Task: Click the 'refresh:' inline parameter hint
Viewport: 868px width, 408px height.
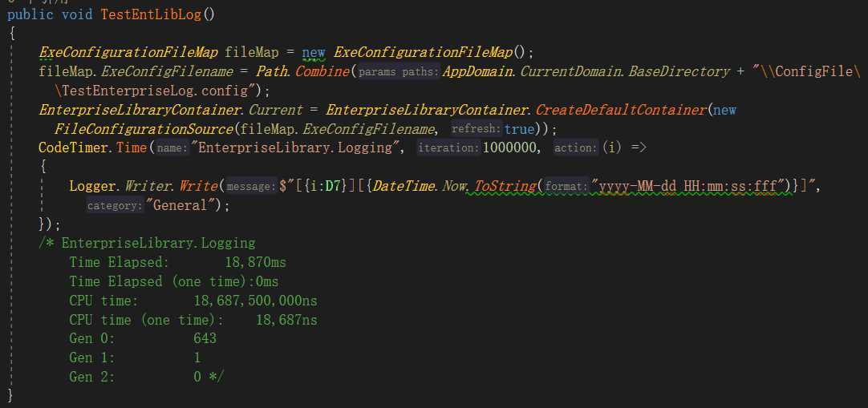Action: (x=476, y=129)
